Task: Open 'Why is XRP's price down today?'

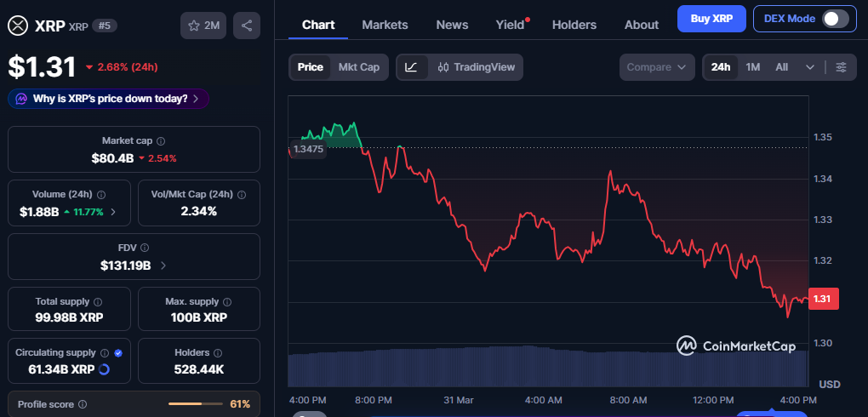Action: [x=108, y=99]
